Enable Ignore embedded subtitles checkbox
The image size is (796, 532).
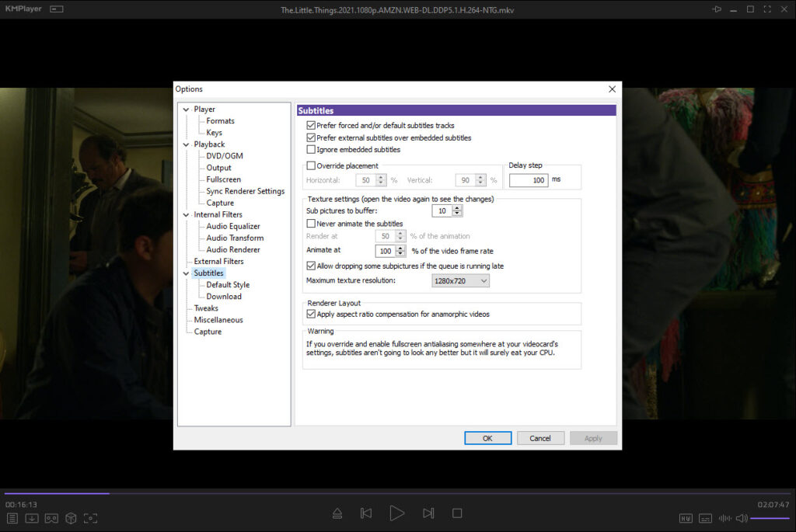pos(311,150)
